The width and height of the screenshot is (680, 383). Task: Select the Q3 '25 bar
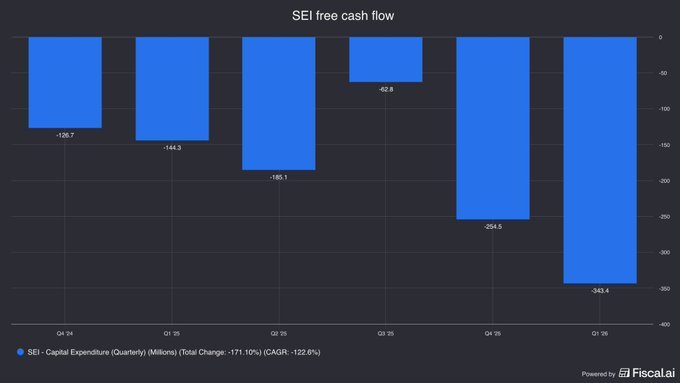(x=386, y=59)
